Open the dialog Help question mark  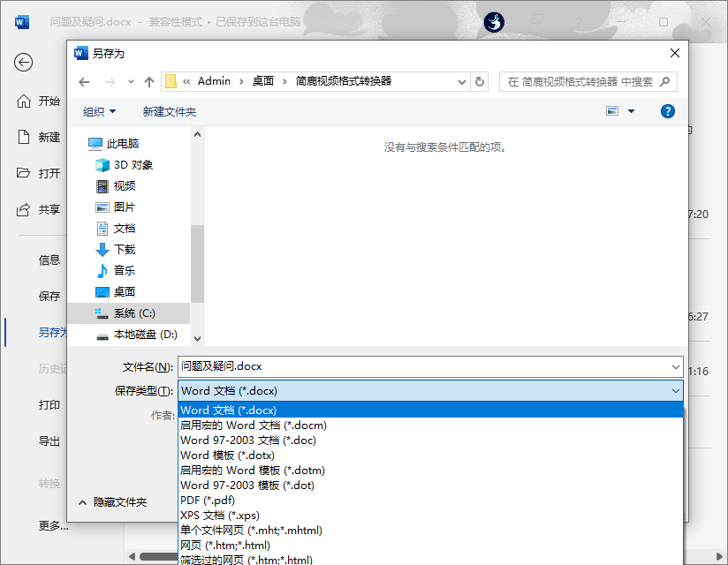[x=668, y=111]
